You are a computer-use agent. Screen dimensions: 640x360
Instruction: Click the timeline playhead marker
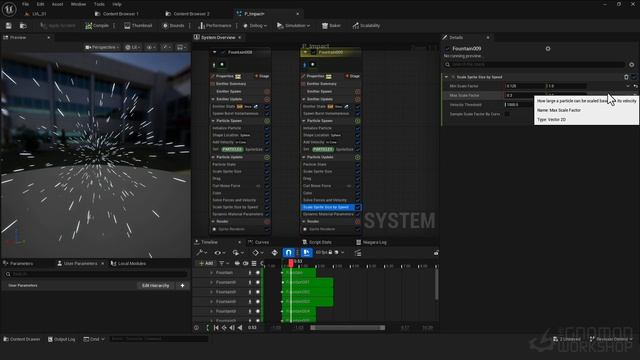(291, 263)
